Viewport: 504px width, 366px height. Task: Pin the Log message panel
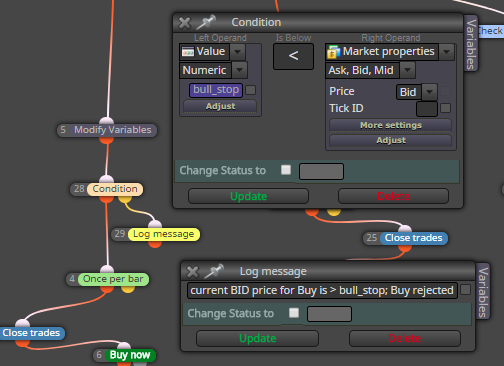214,271
